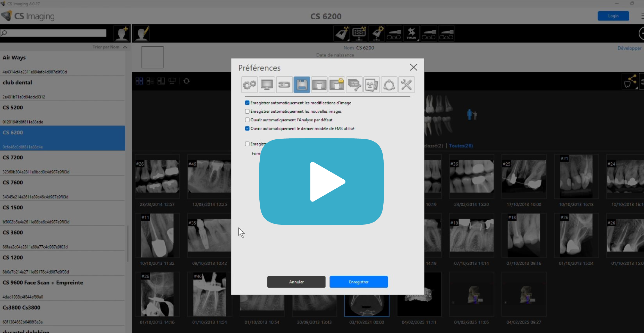
Task: Click the edit patient pencil icon
Action: [141, 34]
